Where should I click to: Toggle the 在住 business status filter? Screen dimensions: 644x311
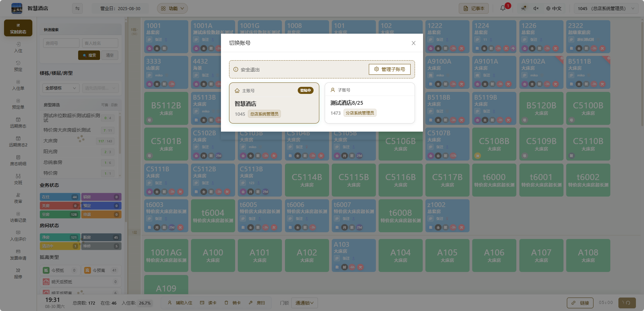click(x=60, y=197)
